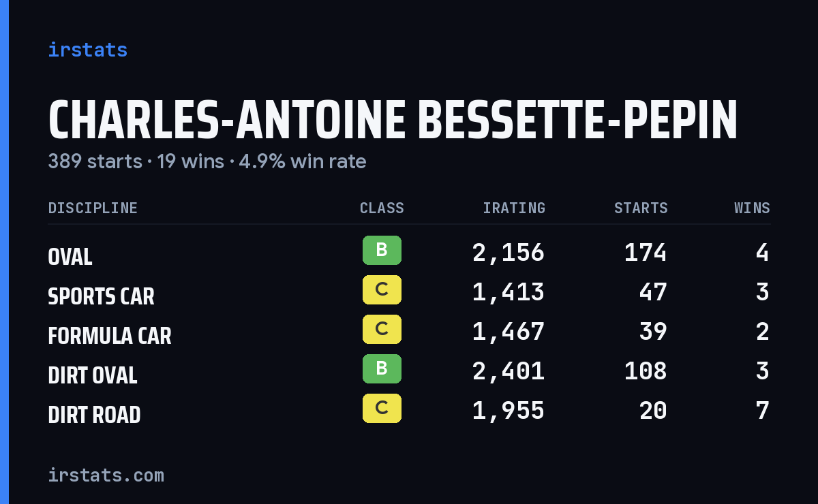Click the DIRT ROAD discipline row label
Viewport: 818px width, 504px height.
94,415
